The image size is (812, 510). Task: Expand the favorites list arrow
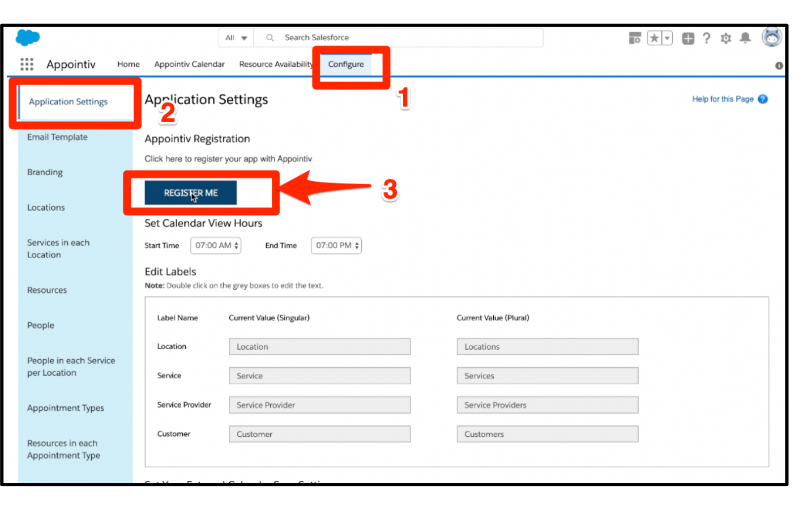(x=667, y=38)
